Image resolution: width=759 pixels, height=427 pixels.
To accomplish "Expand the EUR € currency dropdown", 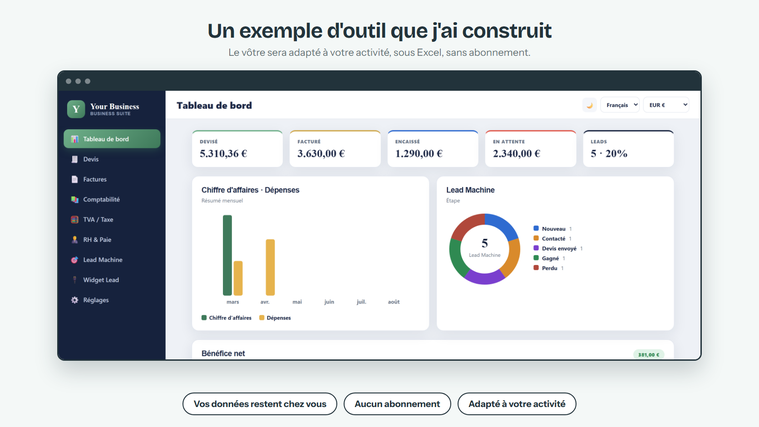I will (x=666, y=105).
